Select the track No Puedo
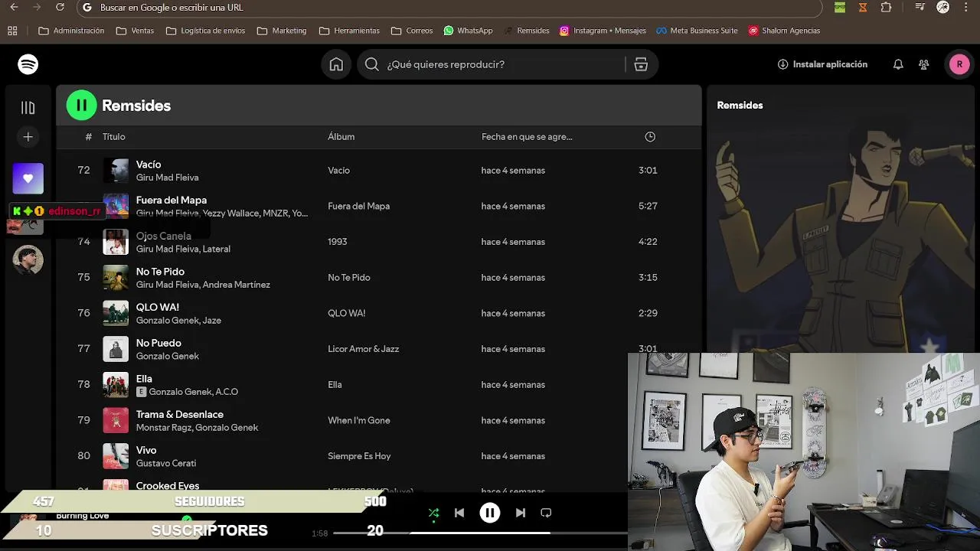Image resolution: width=980 pixels, height=551 pixels. point(158,344)
